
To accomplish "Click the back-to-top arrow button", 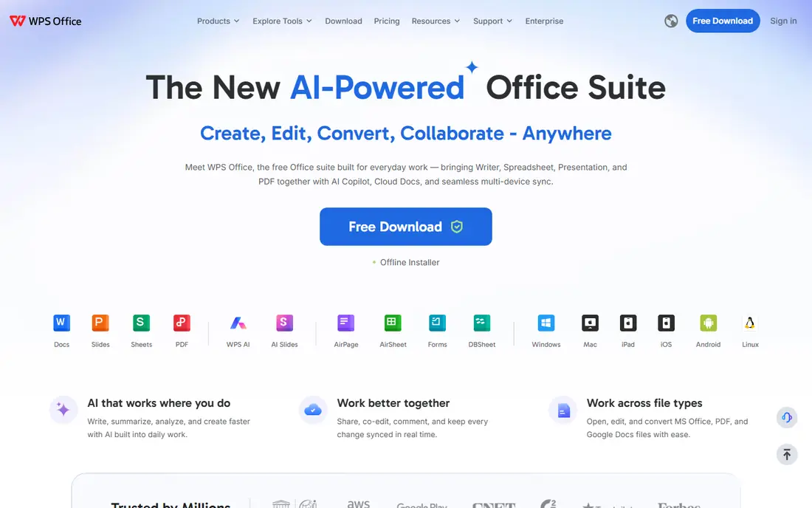I will [787, 455].
